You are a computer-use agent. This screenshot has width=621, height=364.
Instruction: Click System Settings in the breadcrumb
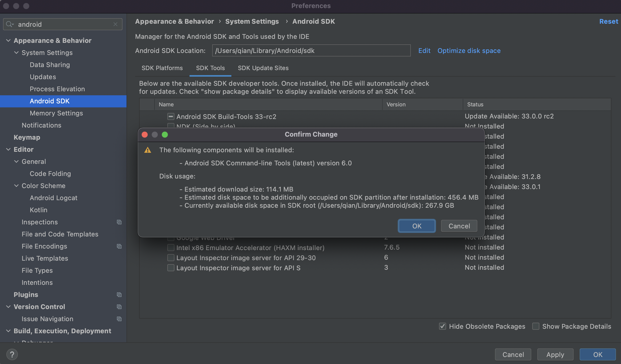tap(252, 21)
